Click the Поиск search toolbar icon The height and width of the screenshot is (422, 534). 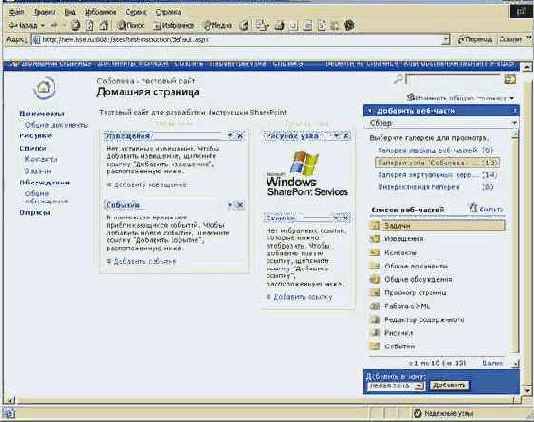pos(131,25)
